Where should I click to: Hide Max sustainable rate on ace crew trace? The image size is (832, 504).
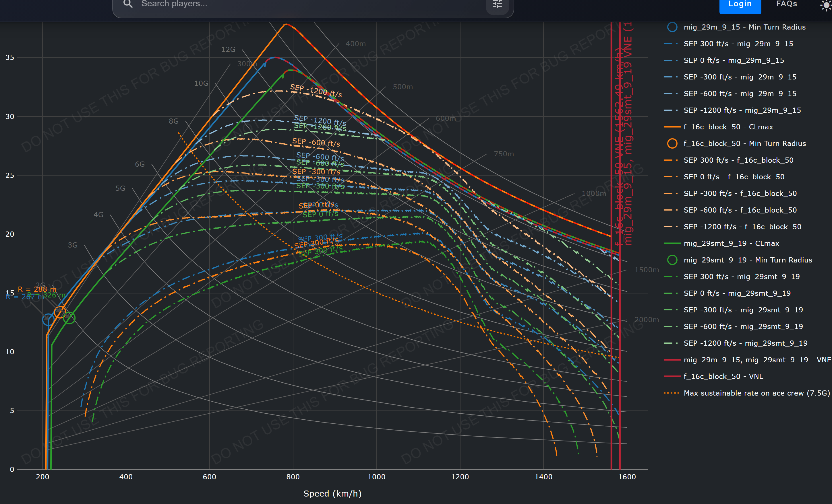(756, 393)
